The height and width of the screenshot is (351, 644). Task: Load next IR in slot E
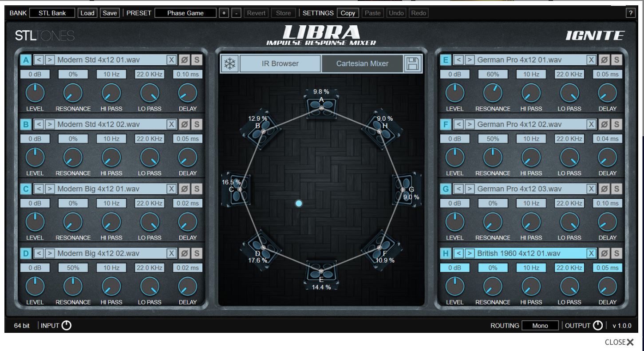(470, 60)
